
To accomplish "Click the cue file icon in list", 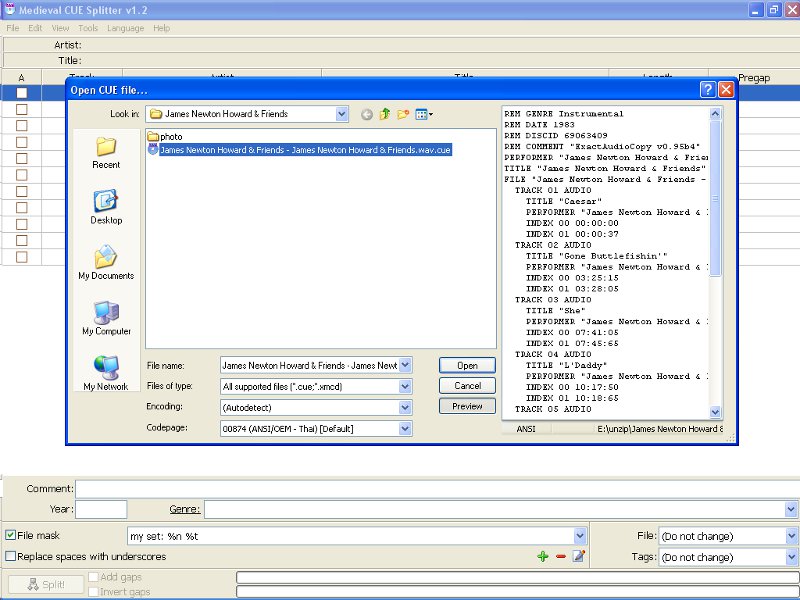I will click(153, 149).
